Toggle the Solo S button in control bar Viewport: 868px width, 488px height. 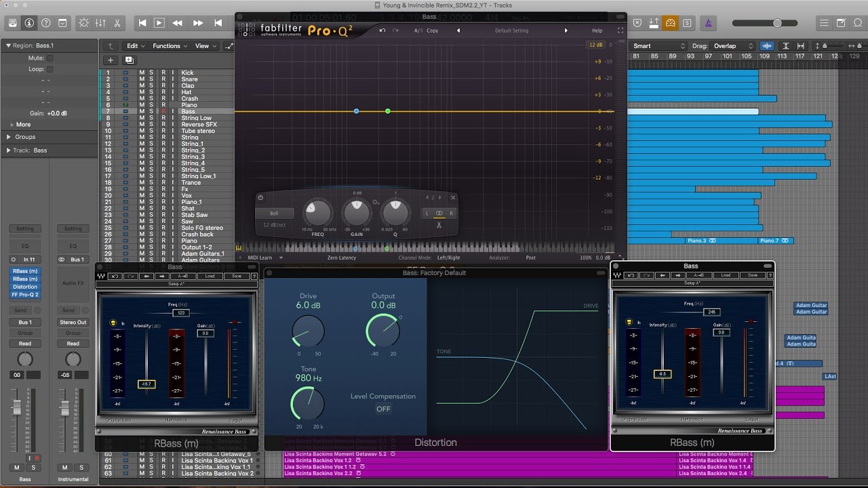click(x=688, y=22)
